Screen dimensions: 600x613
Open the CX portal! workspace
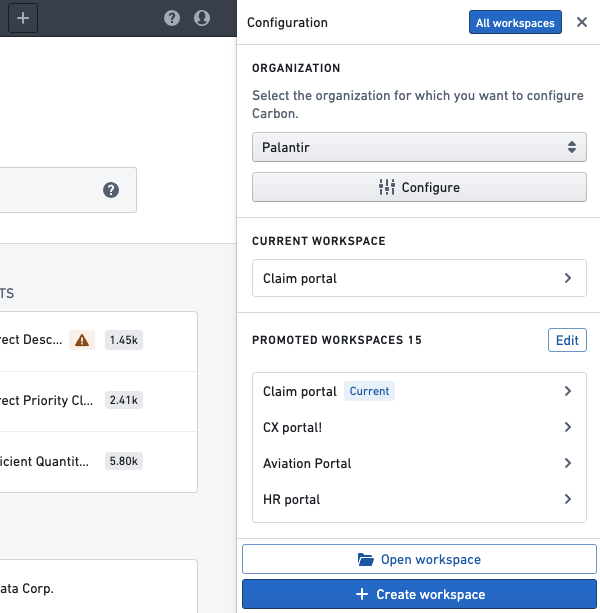[419, 427]
